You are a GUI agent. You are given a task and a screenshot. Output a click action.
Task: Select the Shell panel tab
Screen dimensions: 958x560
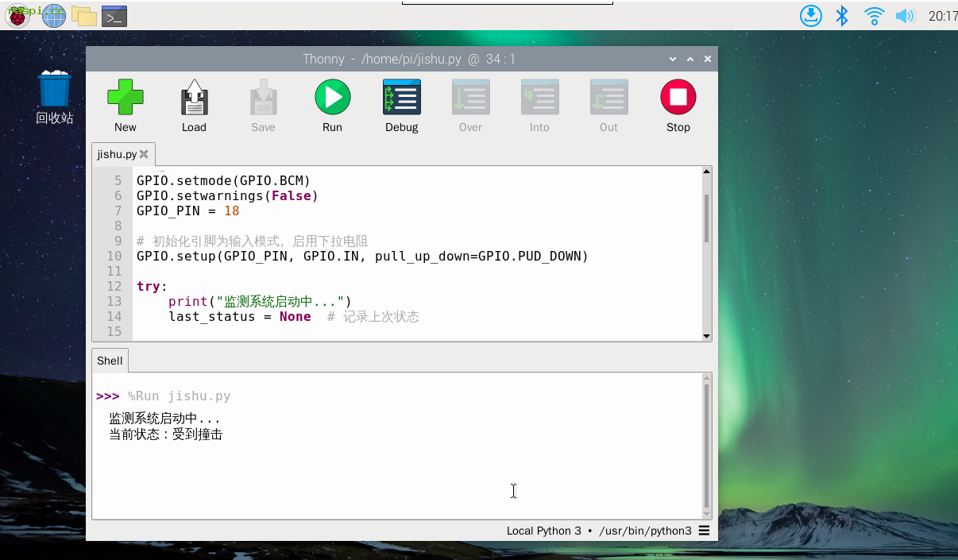click(x=110, y=361)
